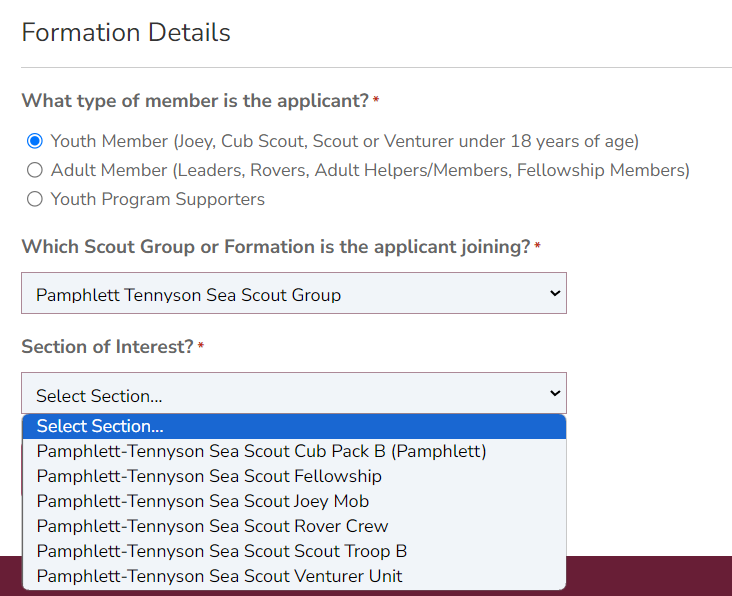Select the Youth Member radio button
Screen dimensions: 732x596
click(x=35, y=141)
